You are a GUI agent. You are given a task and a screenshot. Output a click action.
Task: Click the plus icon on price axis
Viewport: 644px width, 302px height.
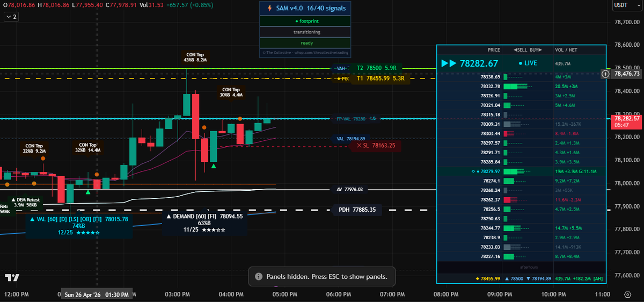(x=605, y=74)
